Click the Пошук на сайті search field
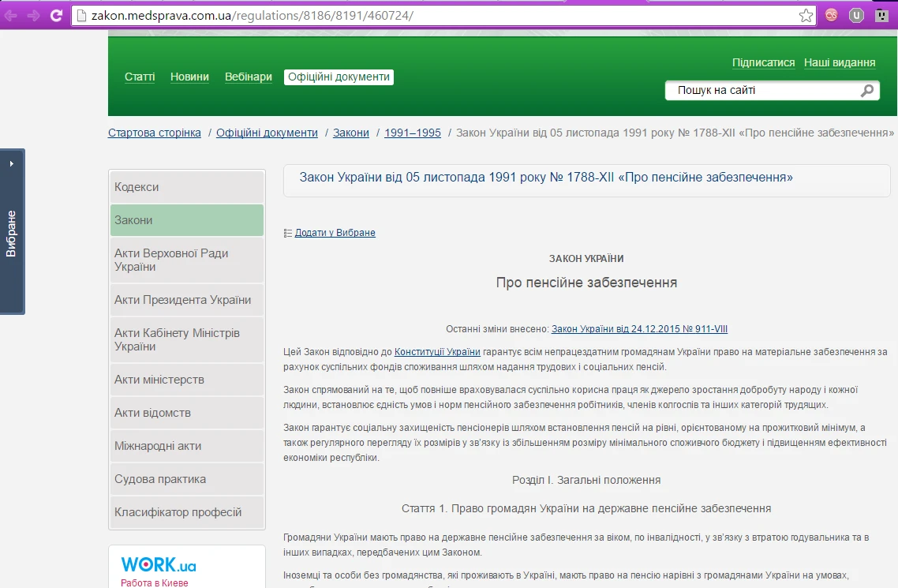This screenshot has height=588, width=898. [x=761, y=91]
